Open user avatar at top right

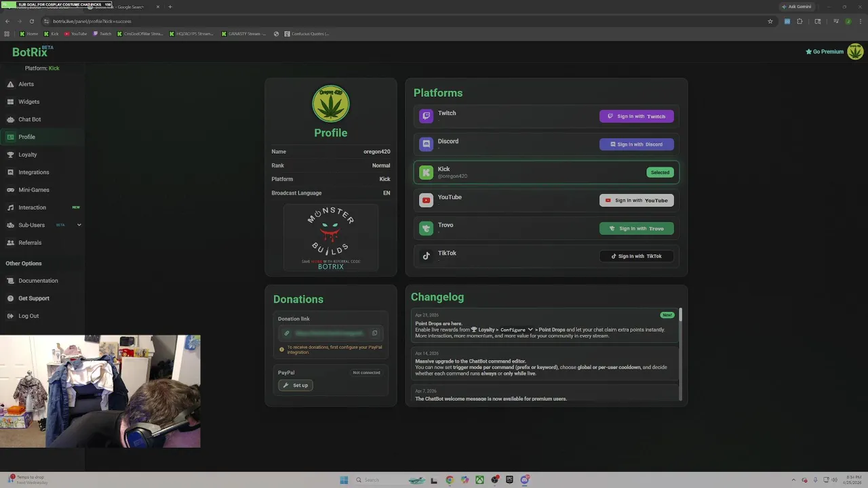coord(855,52)
